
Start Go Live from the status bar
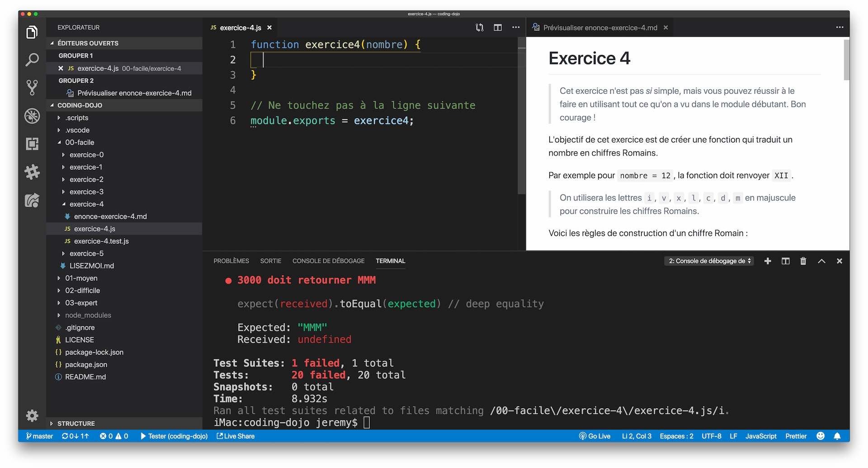(594, 436)
